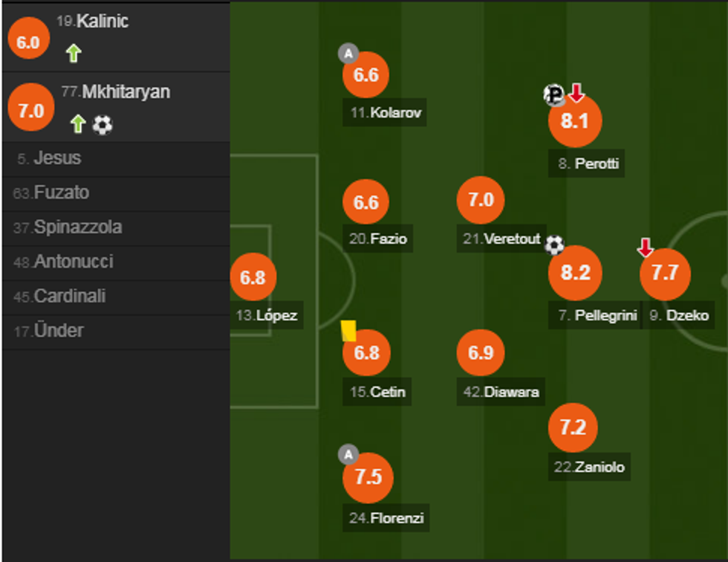Click the penalty icon above Perotti
This screenshot has height=562, width=728.
point(554,94)
